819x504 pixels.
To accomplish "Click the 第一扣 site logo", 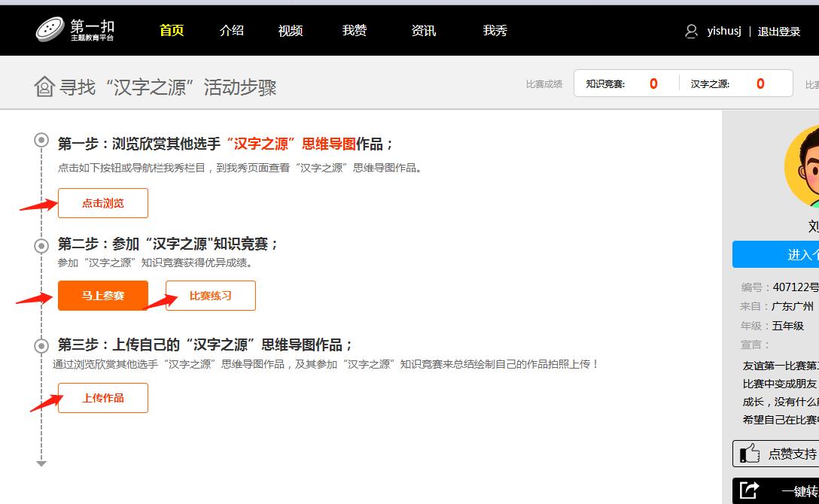I will tap(75, 29).
